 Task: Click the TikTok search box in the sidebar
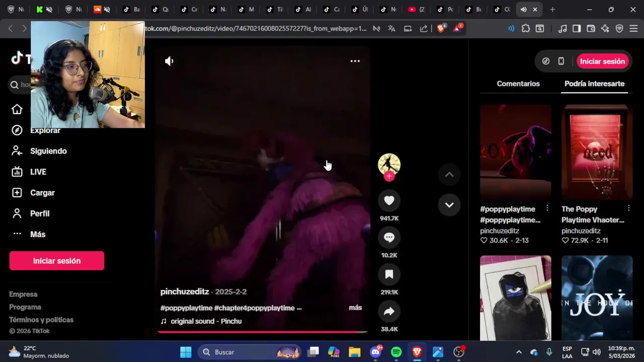(19, 85)
